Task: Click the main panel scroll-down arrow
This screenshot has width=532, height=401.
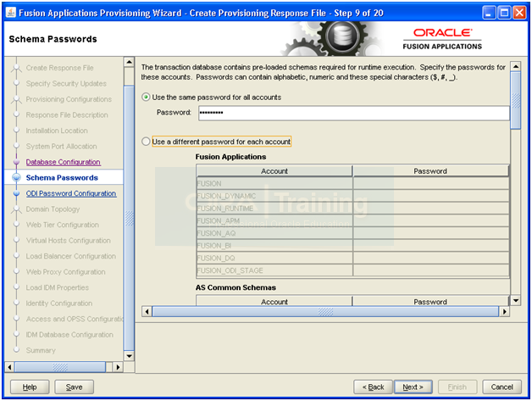Action: [516, 300]
